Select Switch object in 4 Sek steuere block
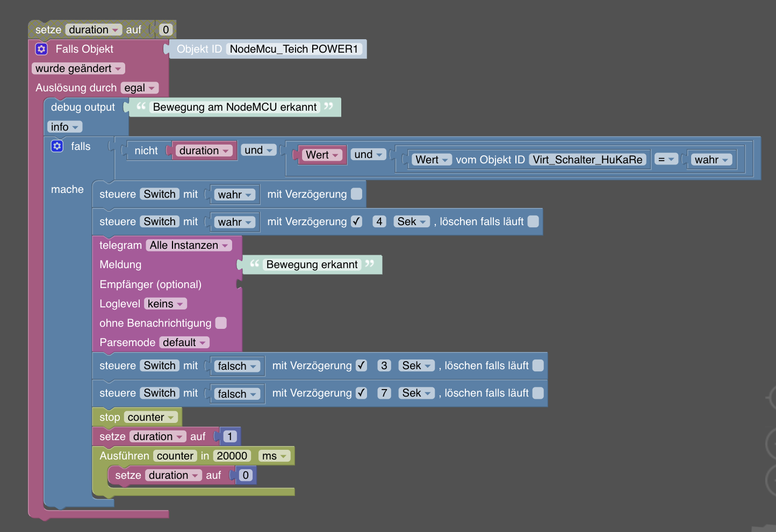The width and height of the screenshot is (776, 532). 160,221
